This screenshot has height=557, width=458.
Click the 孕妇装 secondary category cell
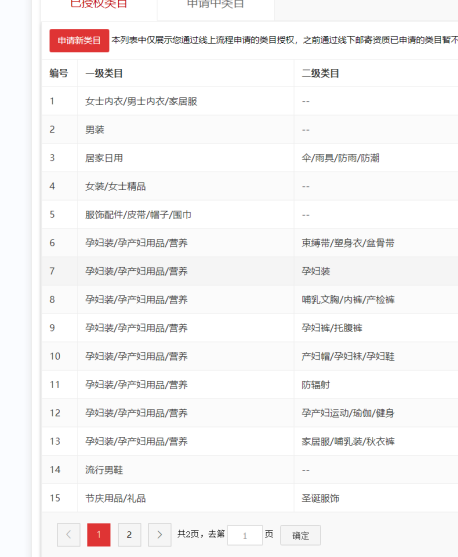tap(376, 271)
